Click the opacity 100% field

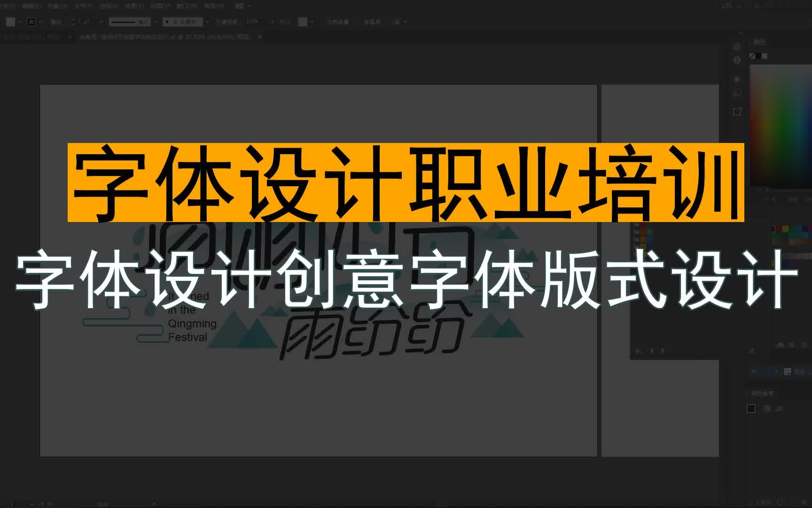point(252,22)
